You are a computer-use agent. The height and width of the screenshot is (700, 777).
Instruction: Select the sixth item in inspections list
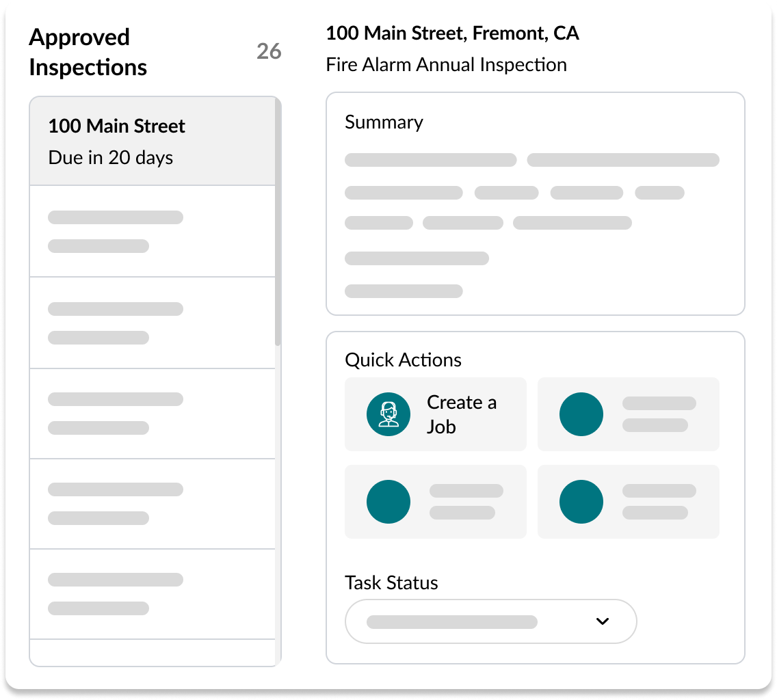(152, 594)
